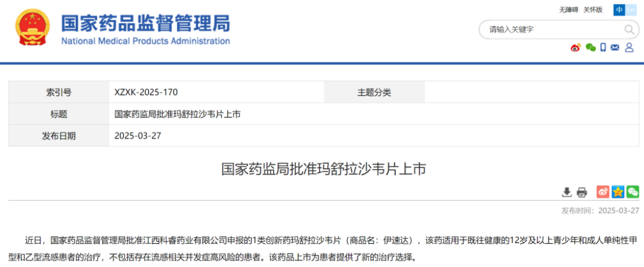
Task: Click the 国家药品监督管理局 site title
Action: (x=146, y=24)
